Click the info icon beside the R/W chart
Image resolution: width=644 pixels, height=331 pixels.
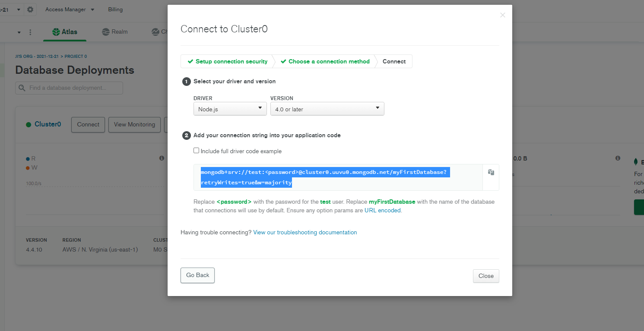162,158
